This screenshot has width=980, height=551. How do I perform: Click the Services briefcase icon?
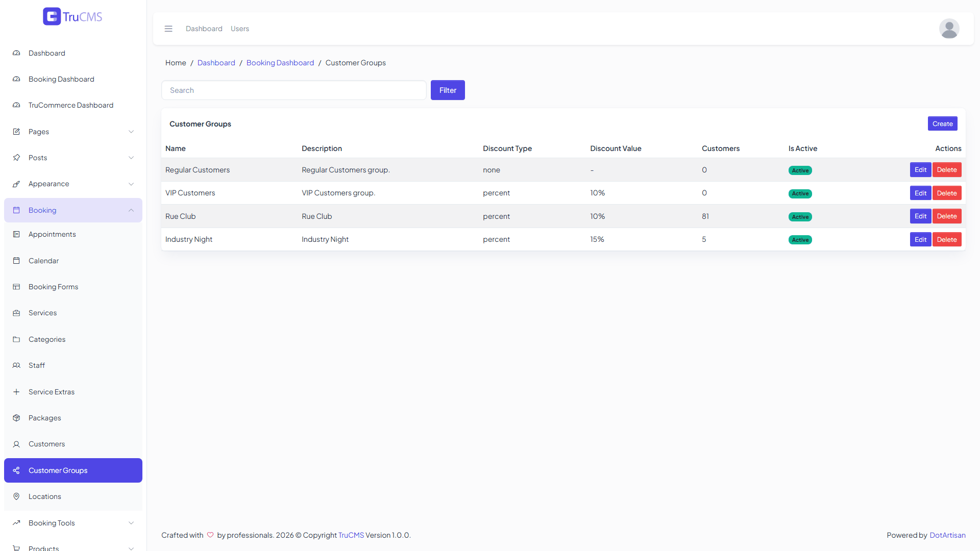[16, 313]
